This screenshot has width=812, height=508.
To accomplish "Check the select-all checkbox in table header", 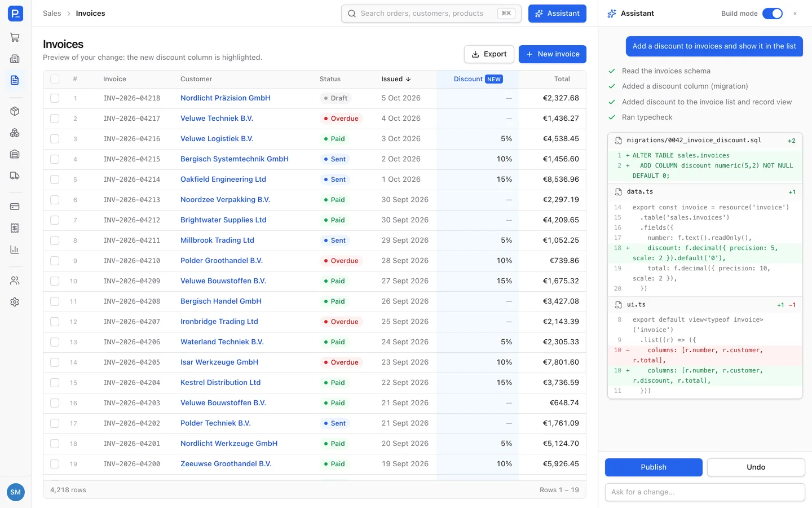I will click(x=55, y=79).
